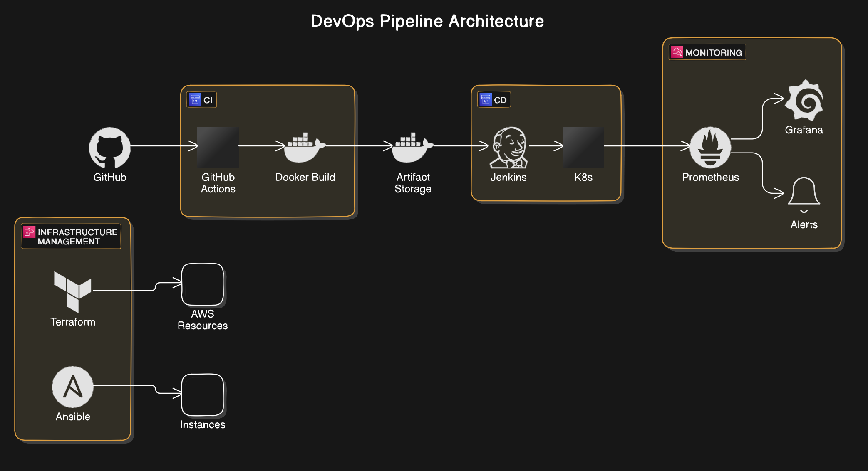Select the AWS Resources text label

203,320
